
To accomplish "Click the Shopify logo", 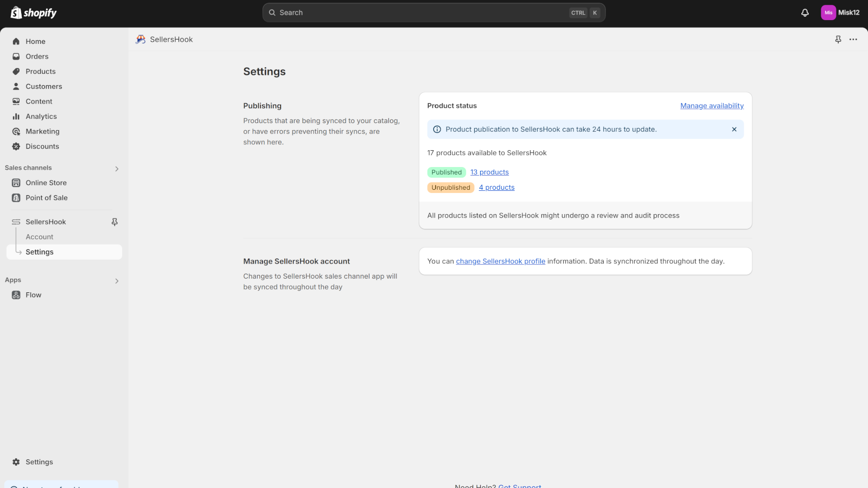I will tap(34, 12).
